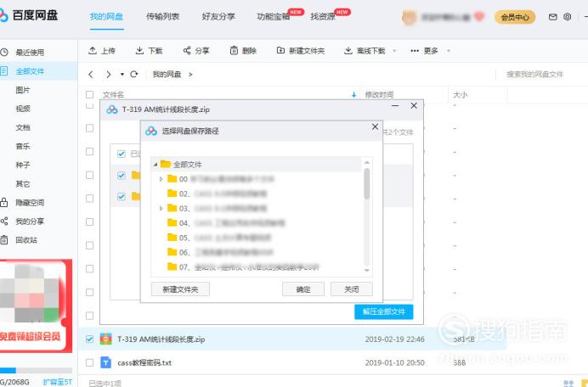Expand the 00 folder in tree

pyautogui.click(x=161, y=179)
